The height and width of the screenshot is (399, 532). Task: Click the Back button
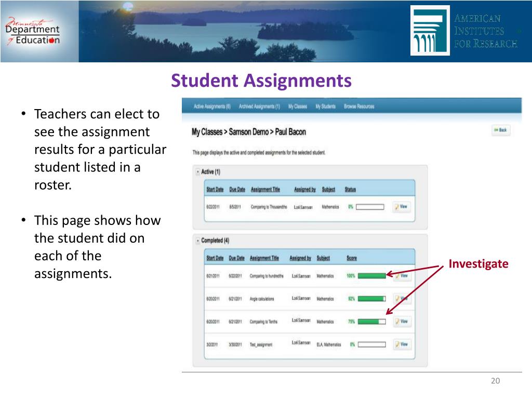point(501,130)
